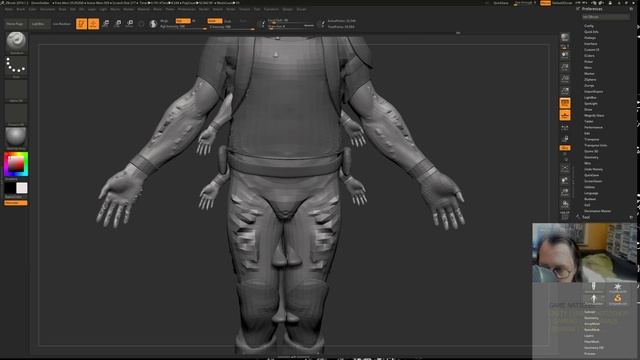Expand the Interface section in Preferences
640x360 pixels.
pos(591,44)
